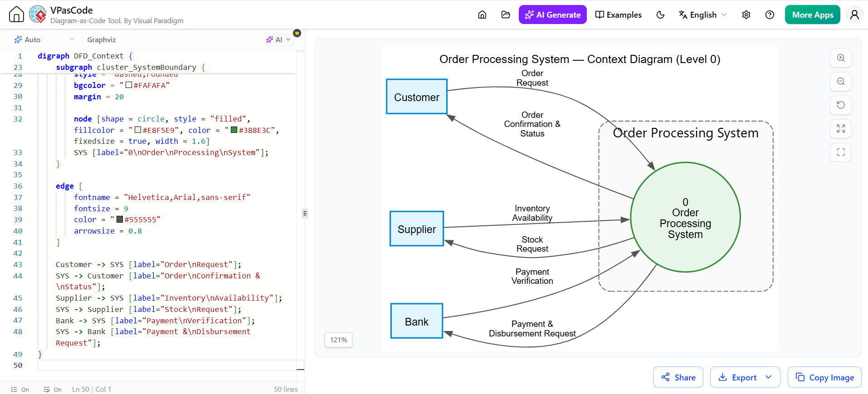This screenshot has height=394, width=868.
Task: Toggle word wrap On in status bar
Action: [53, 389]
